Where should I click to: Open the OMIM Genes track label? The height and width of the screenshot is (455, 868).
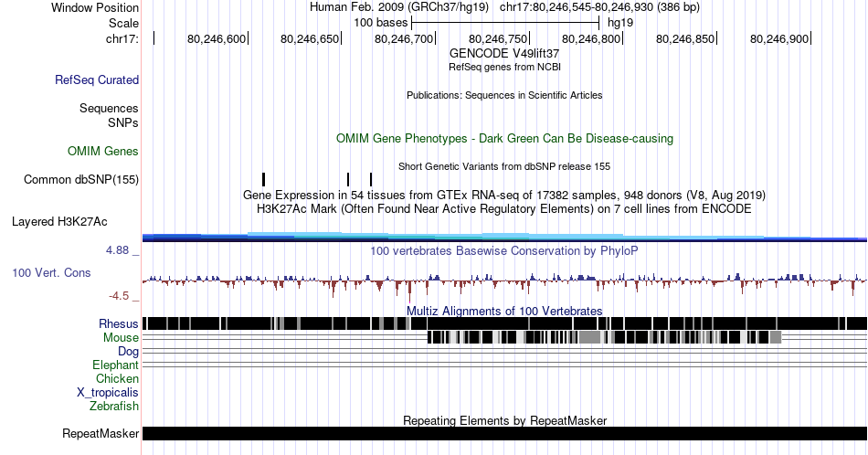tap(103, 151)
